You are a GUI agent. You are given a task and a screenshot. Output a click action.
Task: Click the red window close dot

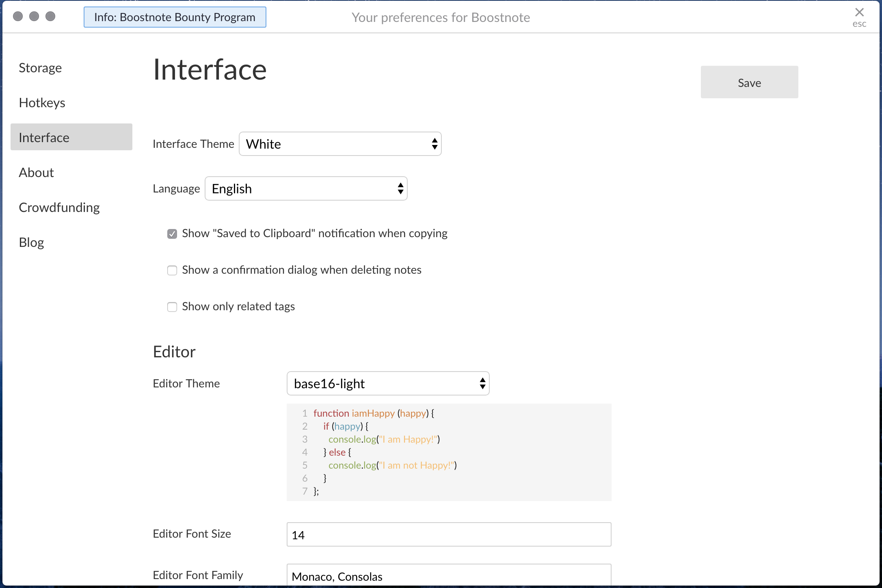coord(18,16)
